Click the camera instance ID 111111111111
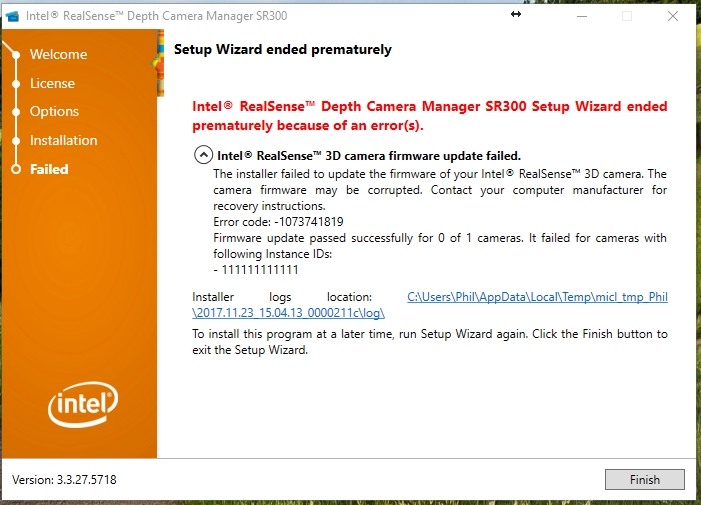 click(258, 270)
